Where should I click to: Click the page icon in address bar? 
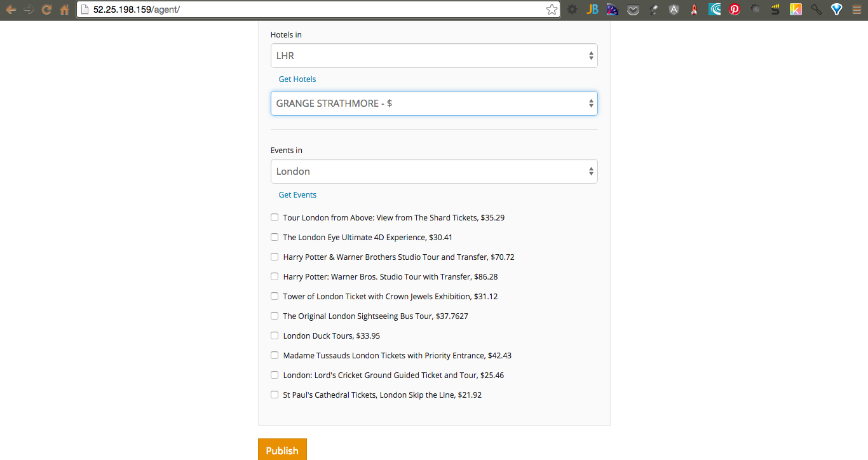(x=85, y=10)
